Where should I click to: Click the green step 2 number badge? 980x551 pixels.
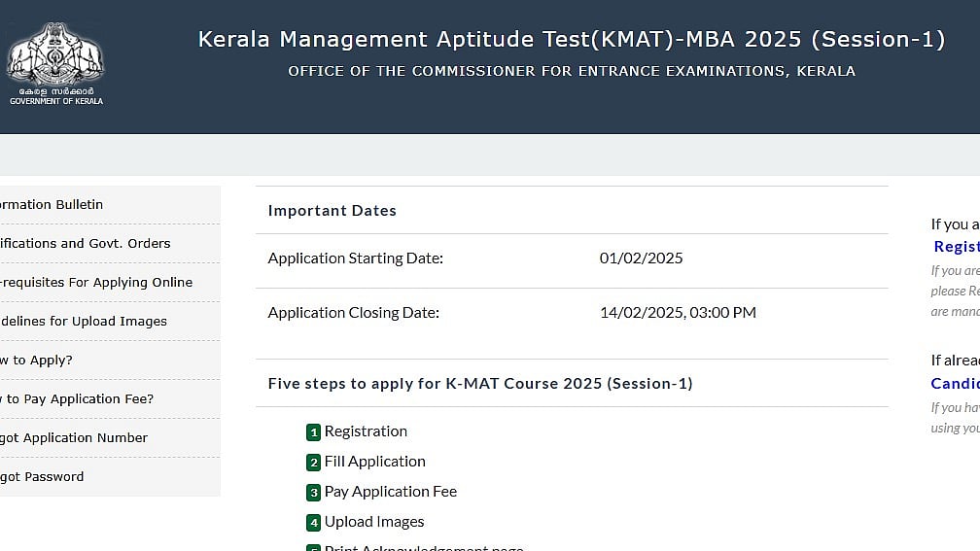coord(313,463)
